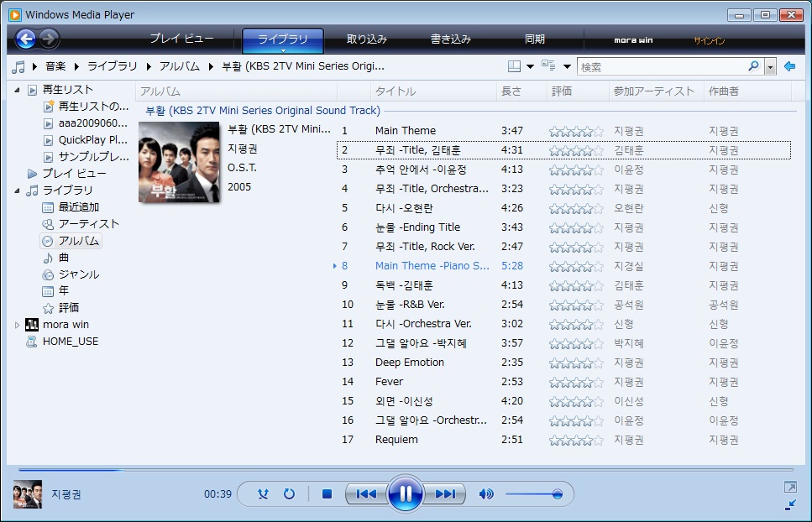Open the ライブラリ tab
Viewport: 812px width, 522px height.
(x=283, y=39)
